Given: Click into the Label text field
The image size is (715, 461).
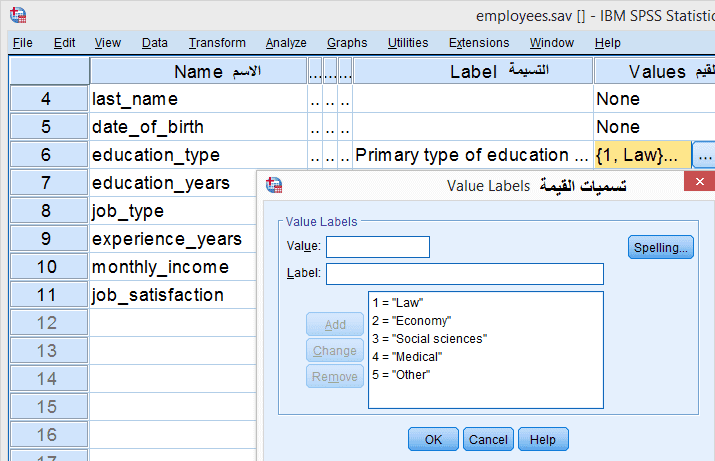Looking at the screenshot, I should click(x=465, y=274).
